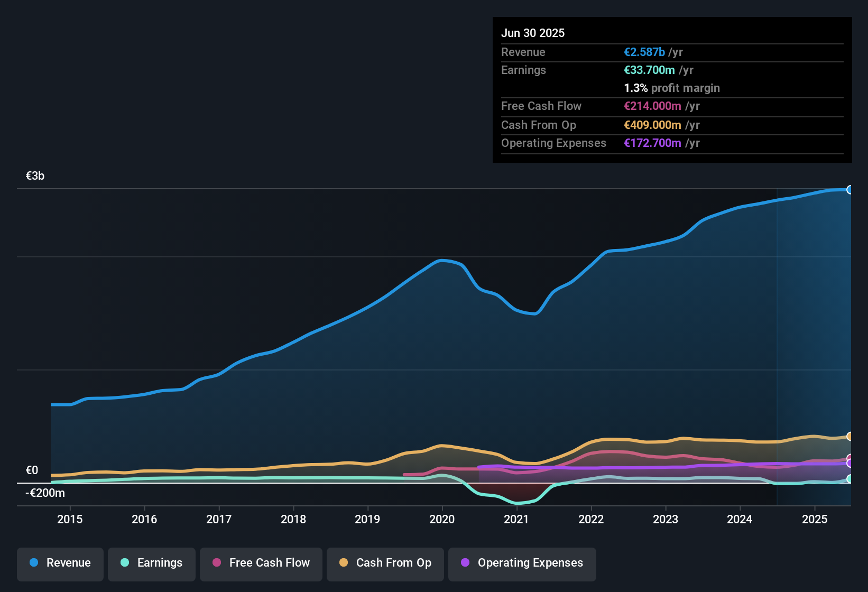
Task: Select the 2021 year label on the axis
Action: (516, 519)
